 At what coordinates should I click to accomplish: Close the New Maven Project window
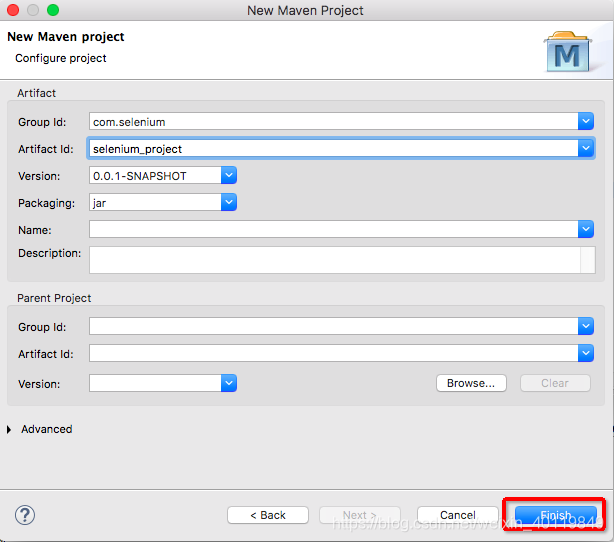[13, 10]
